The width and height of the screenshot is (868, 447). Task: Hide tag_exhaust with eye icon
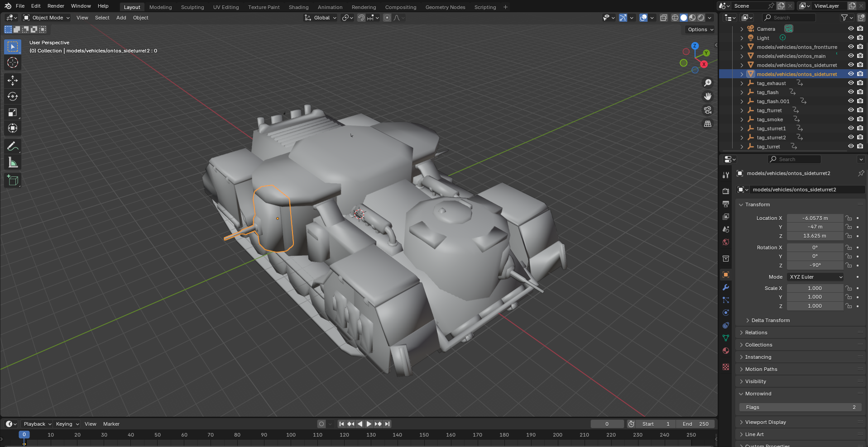coord(851,83)
